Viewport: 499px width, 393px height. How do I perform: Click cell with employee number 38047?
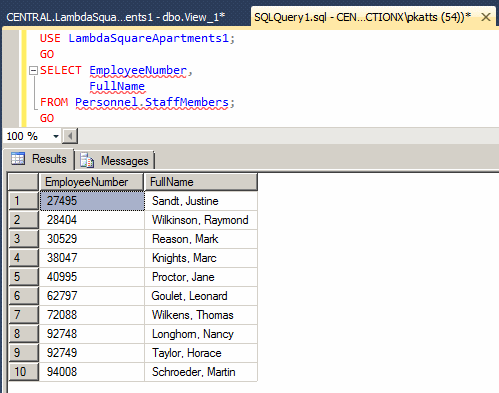tap(92, 258)
